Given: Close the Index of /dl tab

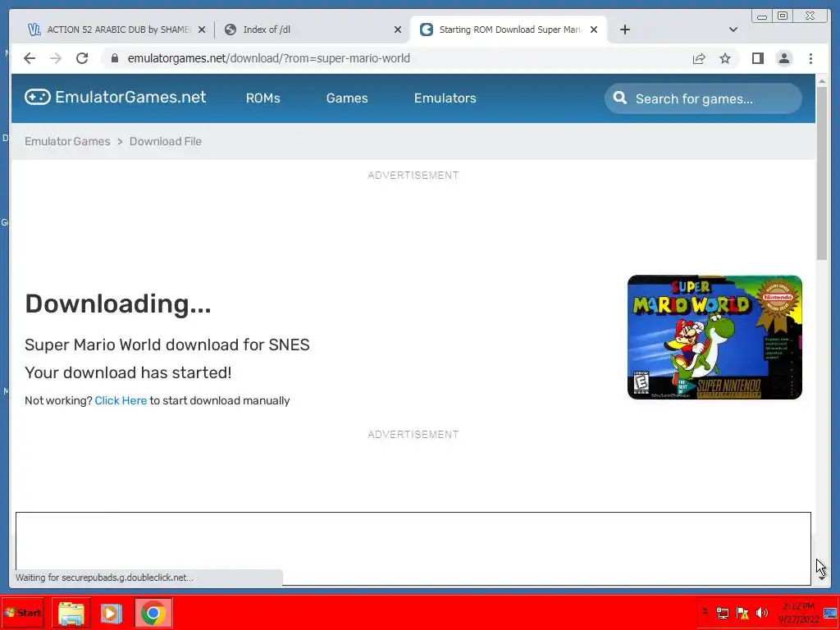Looking at the screenshot, I should coord(398,30).
